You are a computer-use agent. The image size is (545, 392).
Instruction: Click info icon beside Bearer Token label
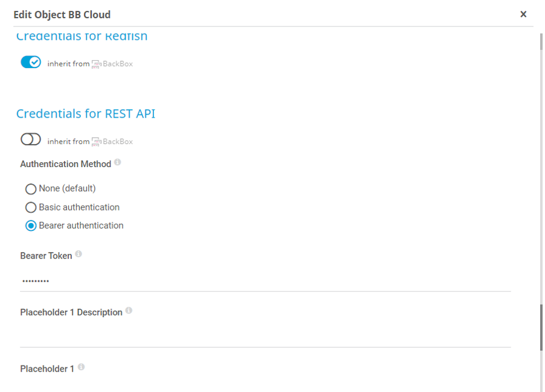(x=78, y=254)
